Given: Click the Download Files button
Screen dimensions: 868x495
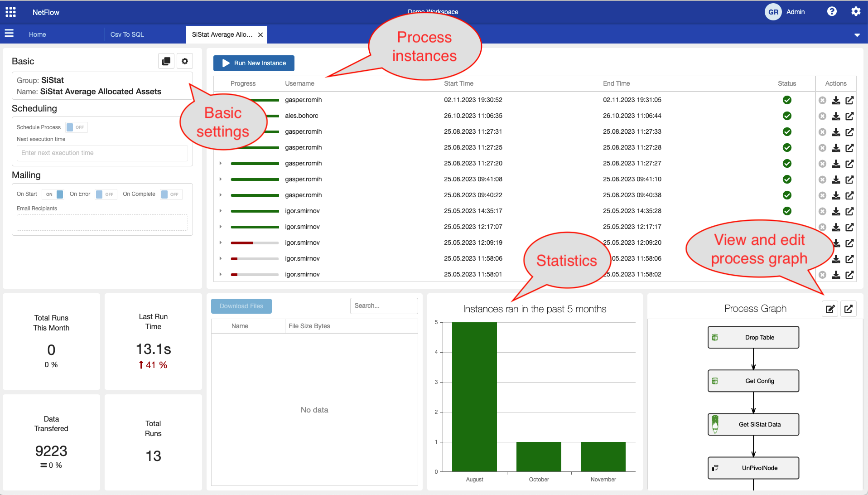Looking at the screenshot, I should pyautogui.click(x=241, y=306).
